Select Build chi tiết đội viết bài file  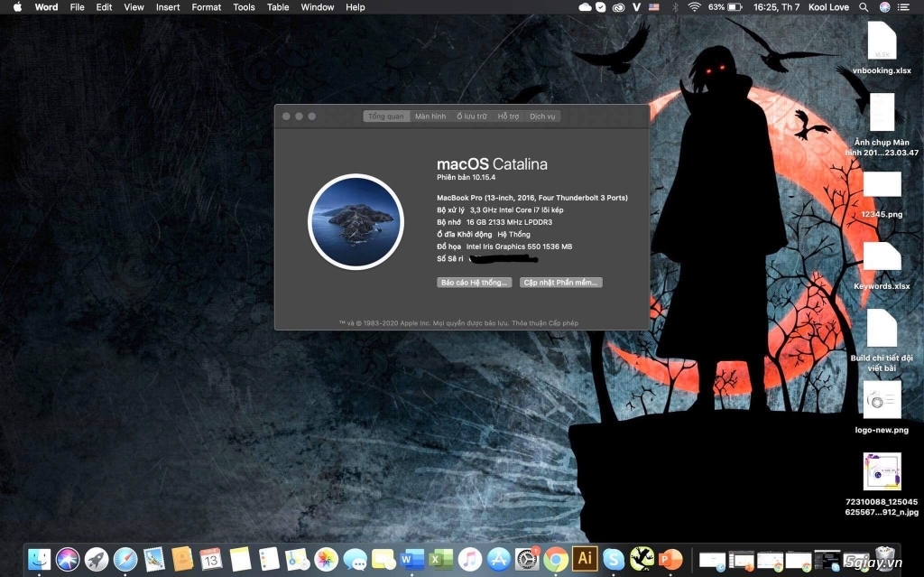pyautogui.click(x=882, y=340)
